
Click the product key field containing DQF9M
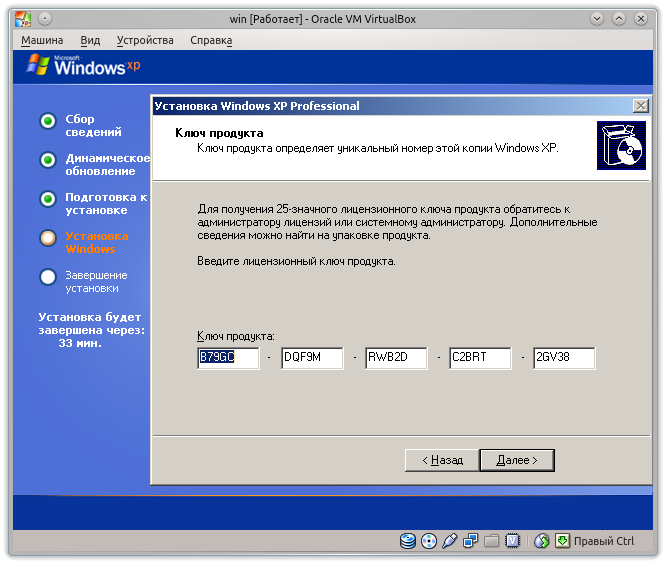click(x=312, y=358)
